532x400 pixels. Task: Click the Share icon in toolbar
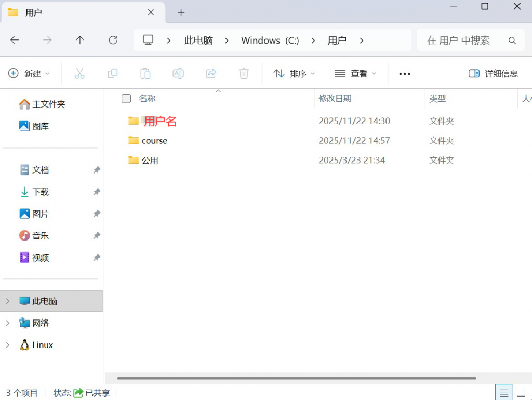211,74
